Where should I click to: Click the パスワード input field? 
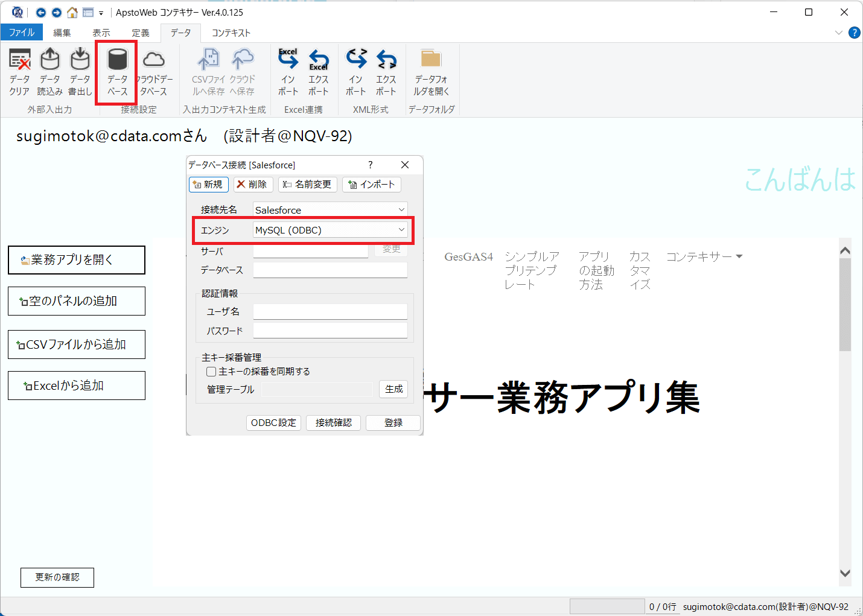(x=330, y=331)
